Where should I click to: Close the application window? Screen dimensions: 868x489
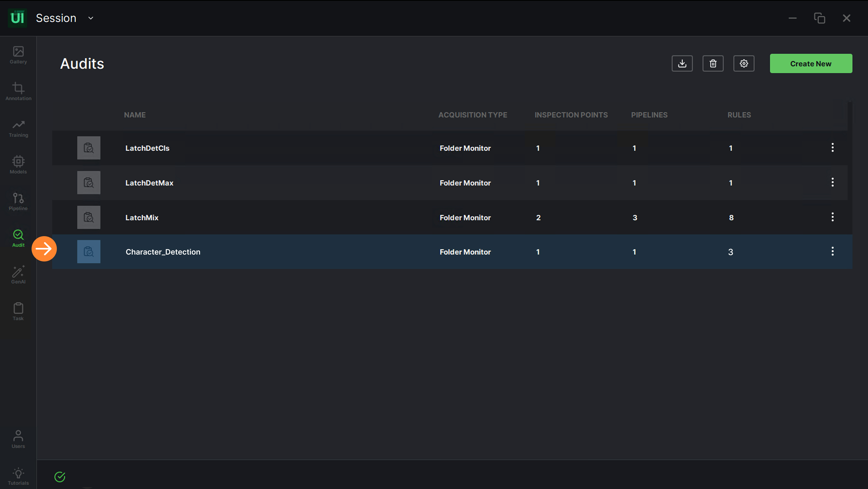846,18
